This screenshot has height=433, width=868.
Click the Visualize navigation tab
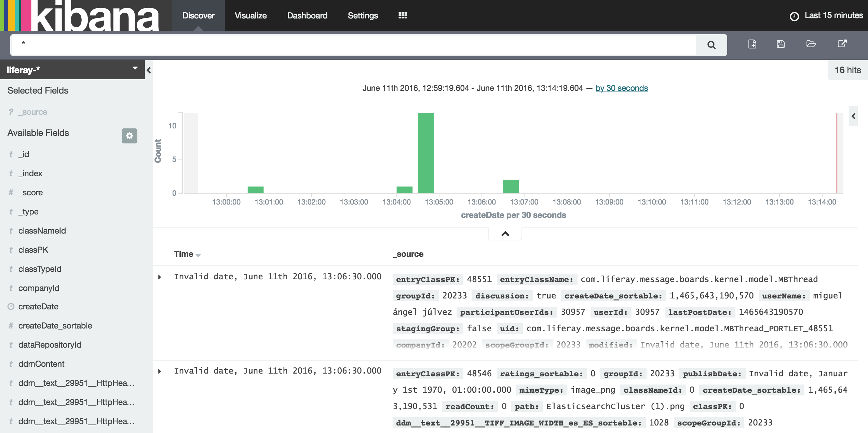pos(251,15)
